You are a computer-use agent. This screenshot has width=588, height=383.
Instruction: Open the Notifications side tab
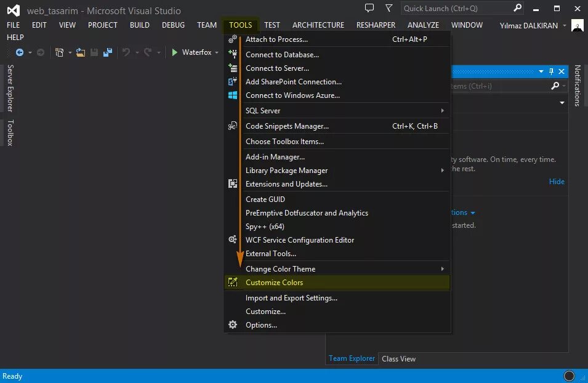tap(578, 86)
